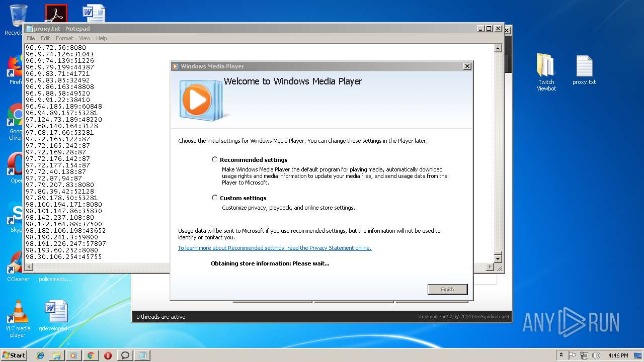Image resolution: width=644 pixels, height=362 pixels.
Task: Minimize the proxy.txt Notepad window
Action: pyautogui.click(x=480, y=29)
